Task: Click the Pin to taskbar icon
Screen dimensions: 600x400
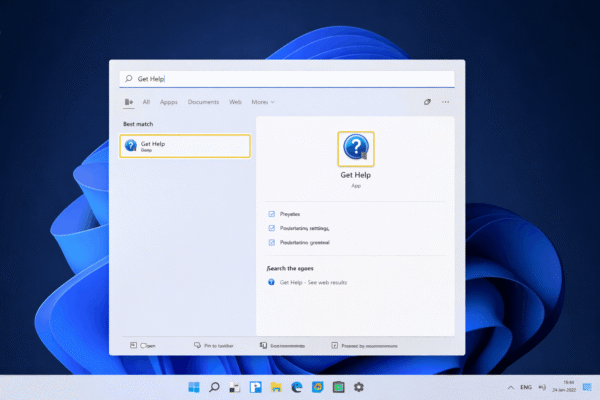Action: coord(197,345)
